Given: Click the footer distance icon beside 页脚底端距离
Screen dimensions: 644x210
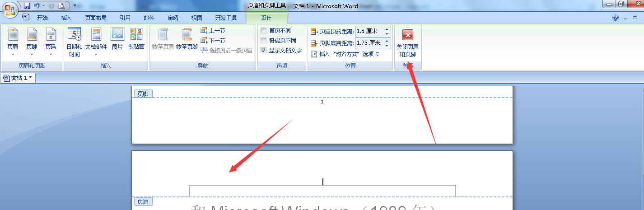Looking at the screenshot, I should (314, 43).
